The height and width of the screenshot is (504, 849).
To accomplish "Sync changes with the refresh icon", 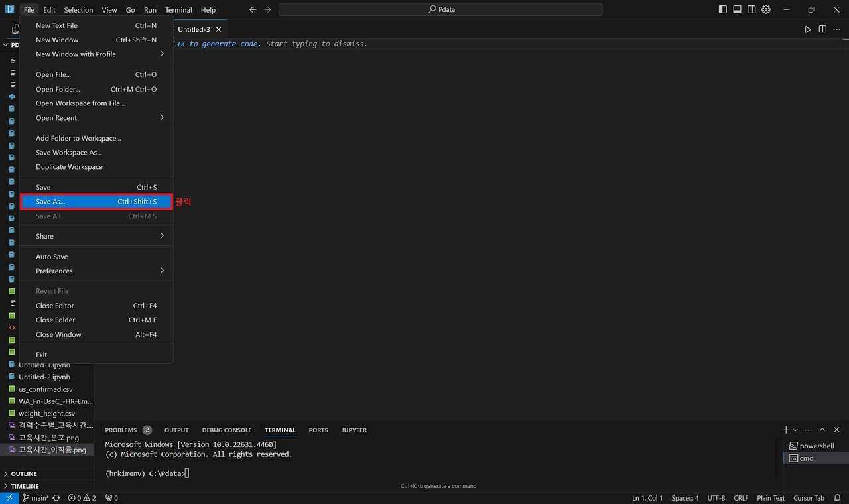I will 56,497.
